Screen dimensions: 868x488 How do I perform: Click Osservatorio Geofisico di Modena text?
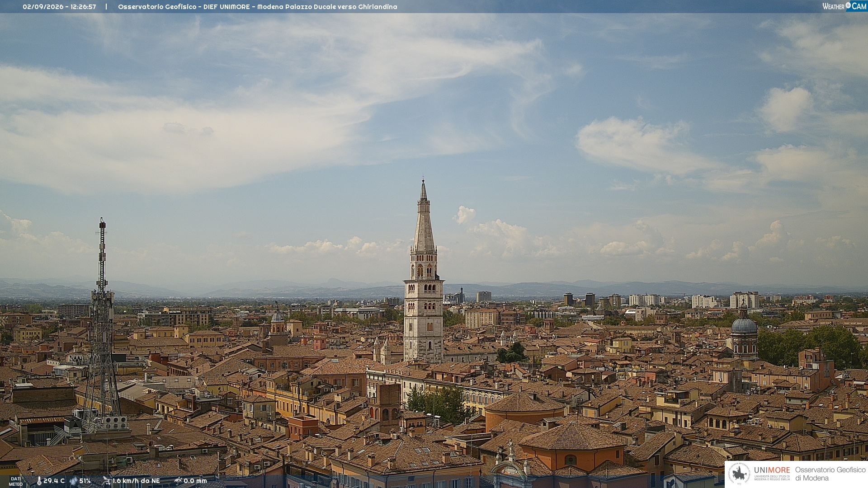[830, 474]
